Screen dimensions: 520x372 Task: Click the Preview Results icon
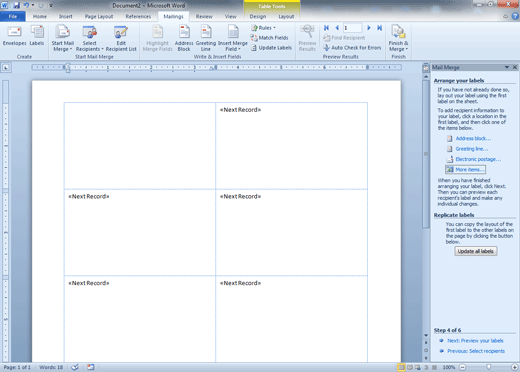[307, 39]
